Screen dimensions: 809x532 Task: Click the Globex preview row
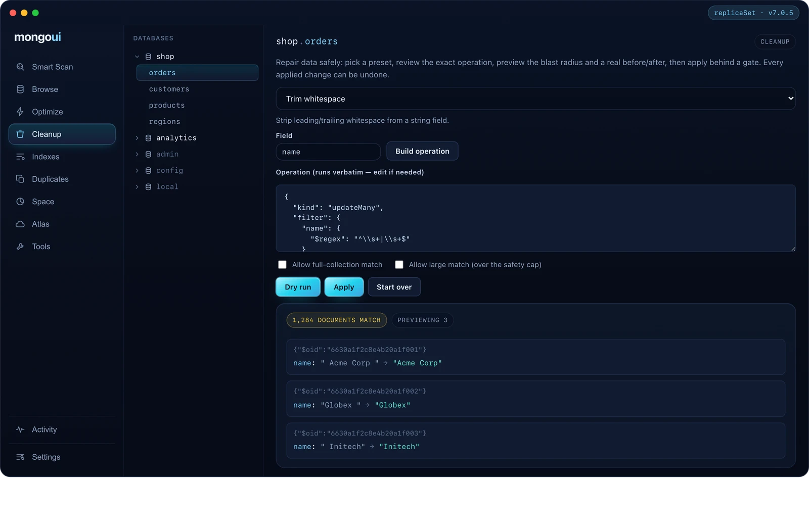[x=535, y=399]
